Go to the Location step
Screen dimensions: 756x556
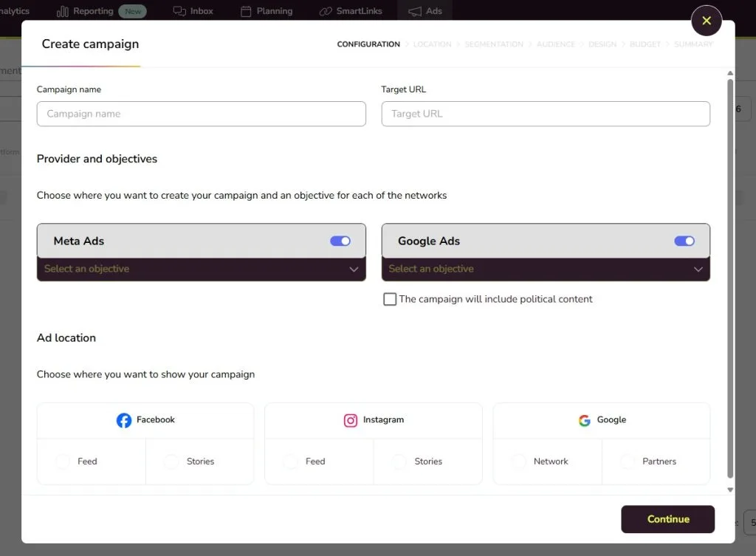click(432, 44)
